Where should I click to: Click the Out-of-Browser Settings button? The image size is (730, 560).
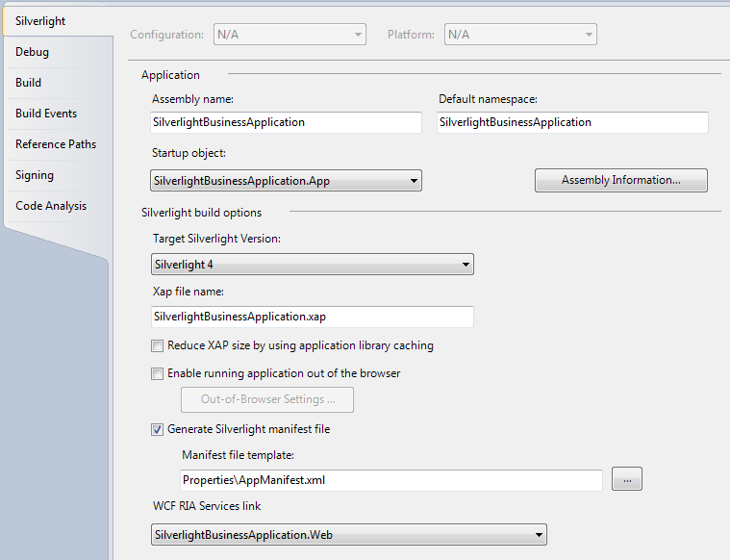click(267, 399)
